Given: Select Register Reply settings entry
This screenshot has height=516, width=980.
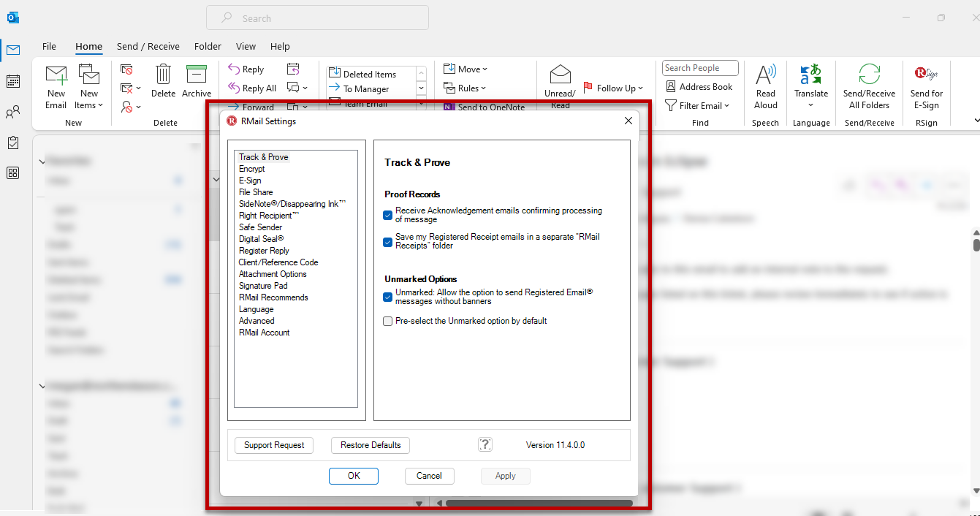Looking at the screenshot, I should click(x=264, y=251).
